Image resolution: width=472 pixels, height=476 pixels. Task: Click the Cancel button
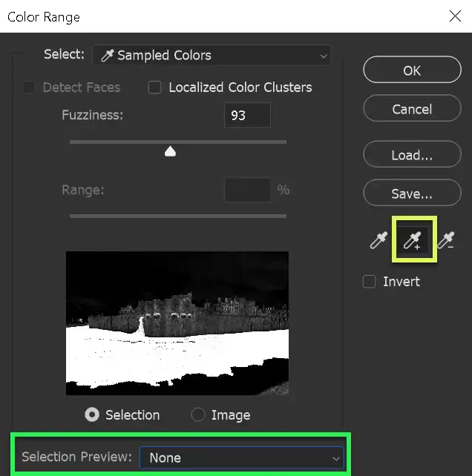pyautogui.click(x=412, y=109)
